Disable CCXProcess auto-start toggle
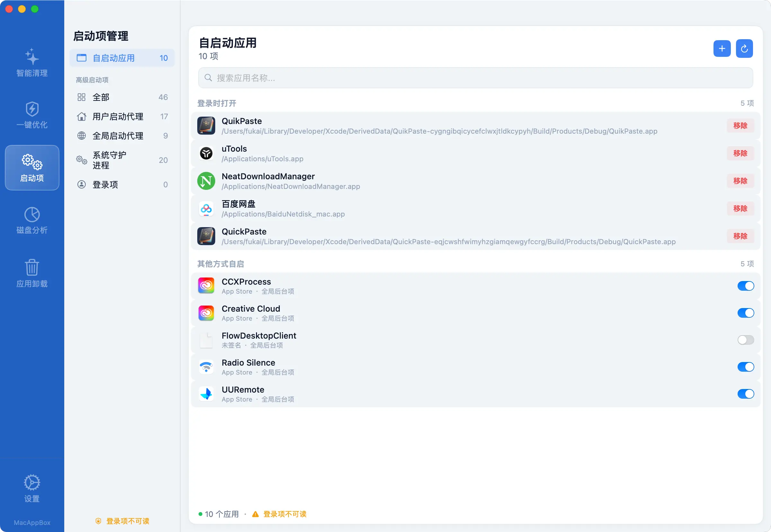Image resolution: width=771 pixels, height=532 pixels. point(745,286)
